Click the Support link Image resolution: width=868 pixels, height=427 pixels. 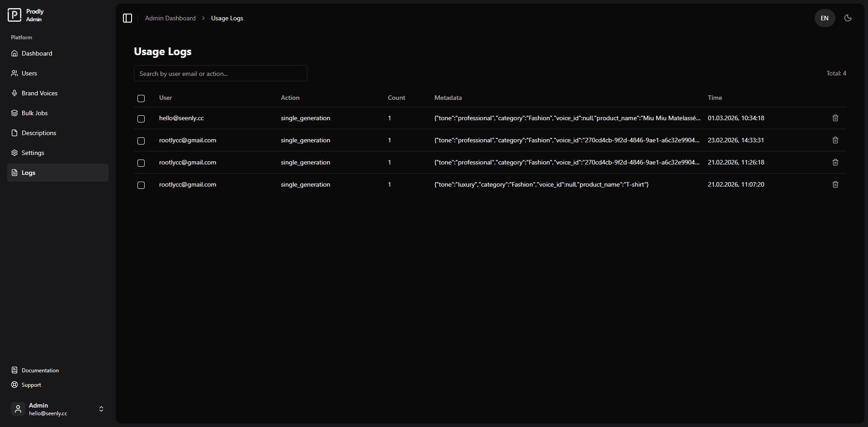click(x=31, y=385)
